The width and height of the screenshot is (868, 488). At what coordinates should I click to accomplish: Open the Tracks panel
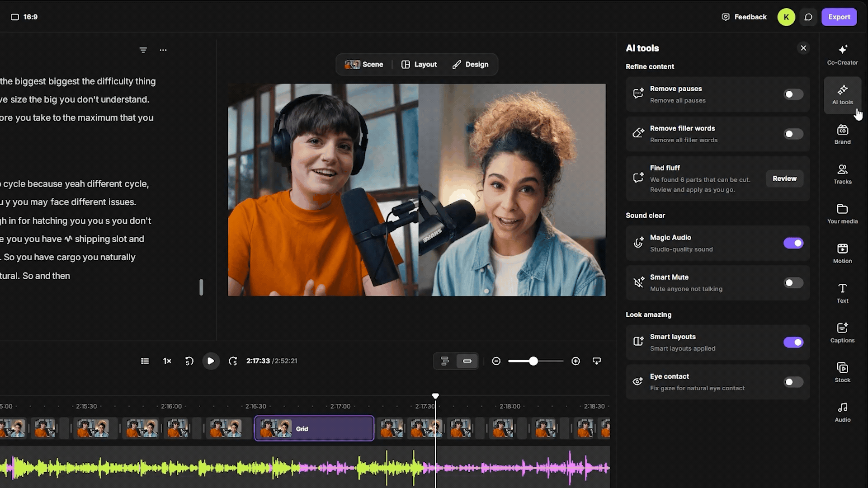point(842,174)
